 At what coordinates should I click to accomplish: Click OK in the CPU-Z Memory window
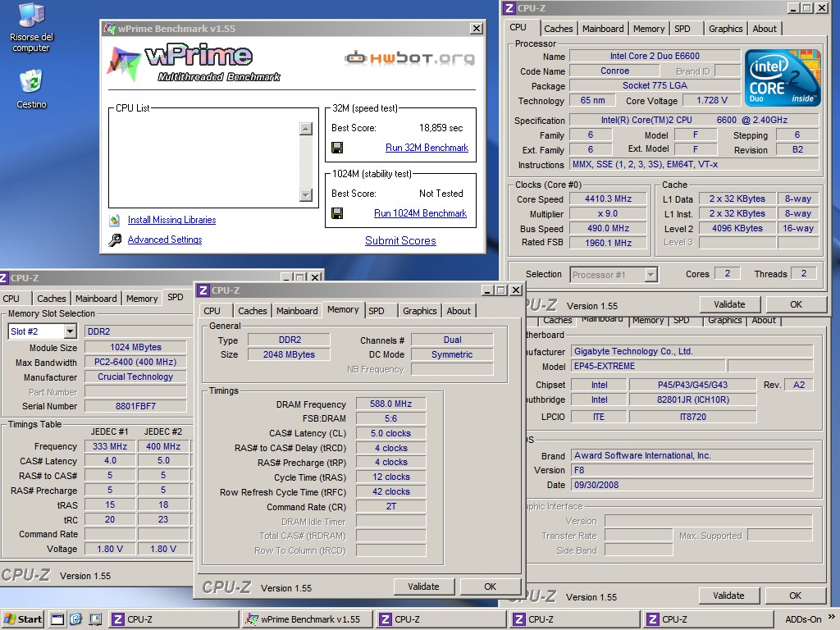[x=491, y=587]
